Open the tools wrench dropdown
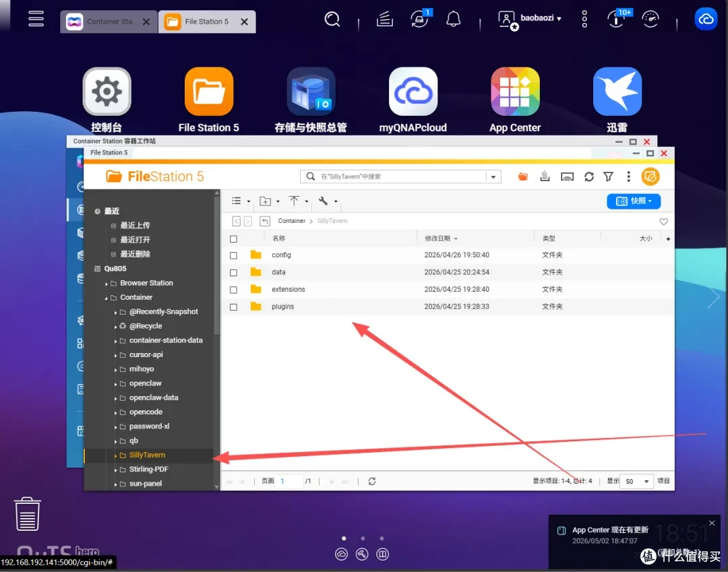 coord(328,201)
